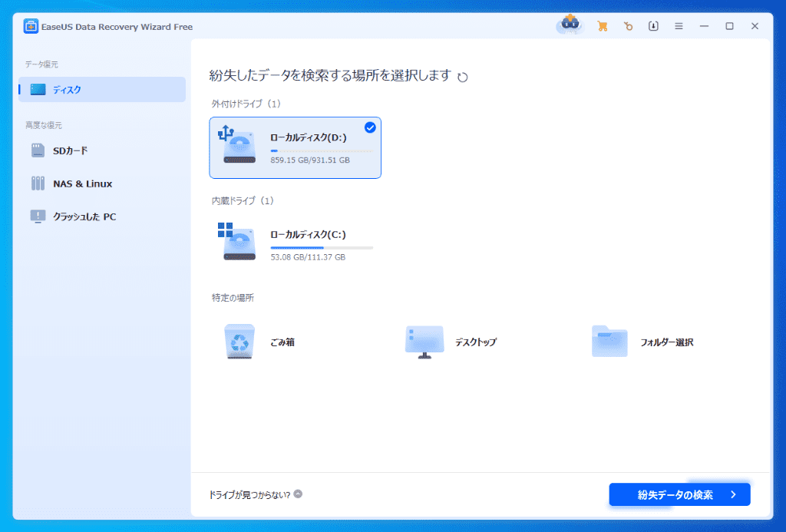Image resolution: width=786 pixels, height=532 pixels.
Task: Open the hamburger menu
Action: (679, 26)
